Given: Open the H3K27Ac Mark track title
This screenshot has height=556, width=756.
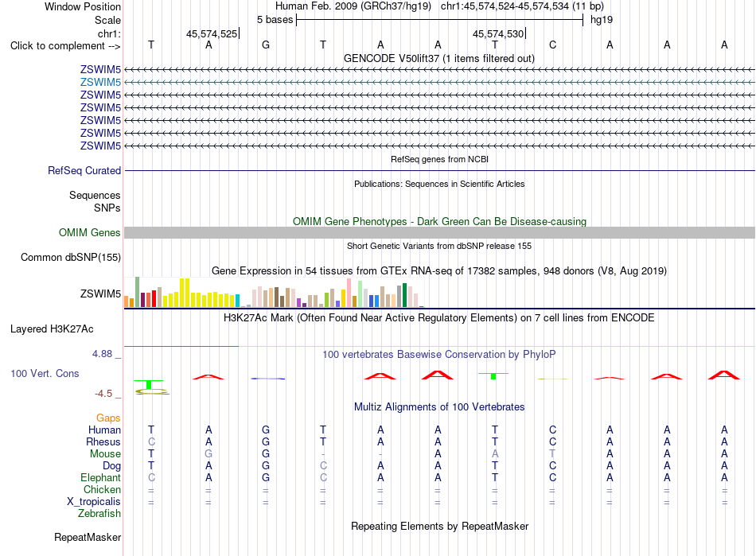Looking at the screenshot, I should pos(439,317).
